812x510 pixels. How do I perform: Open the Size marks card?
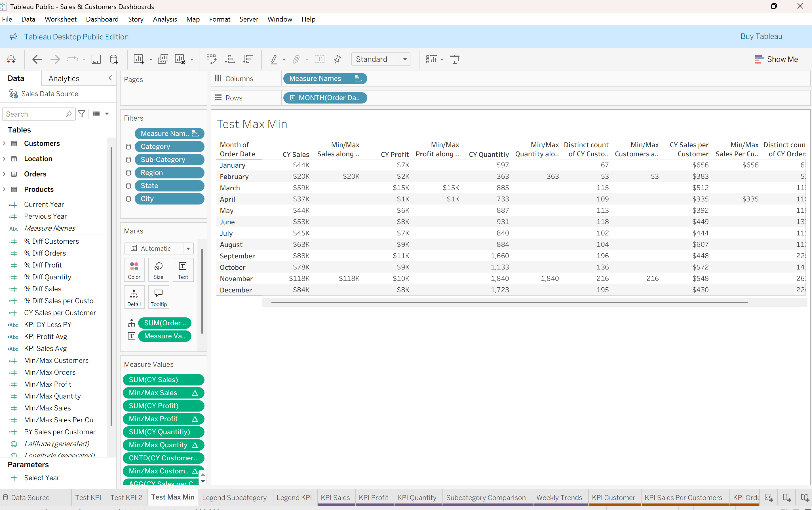(159, 270)
